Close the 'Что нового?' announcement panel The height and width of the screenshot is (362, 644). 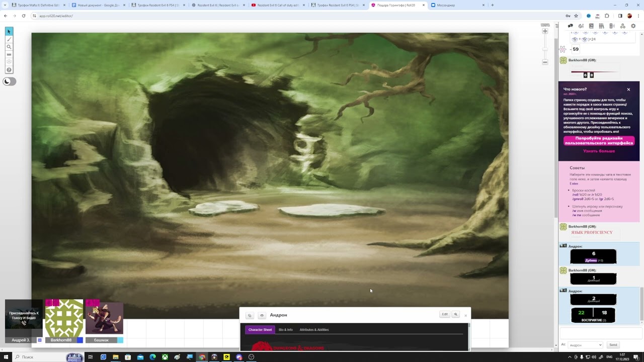click(628, 89)
